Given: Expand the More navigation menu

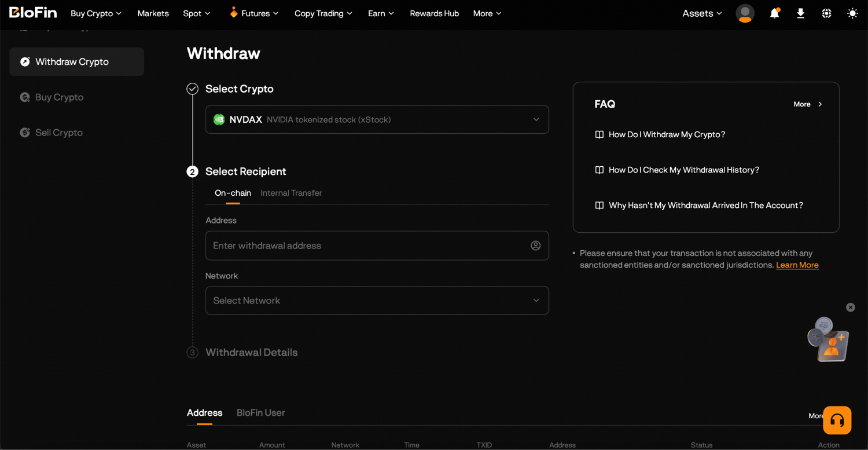Looking at the screenshot, I should click(487, 13).
